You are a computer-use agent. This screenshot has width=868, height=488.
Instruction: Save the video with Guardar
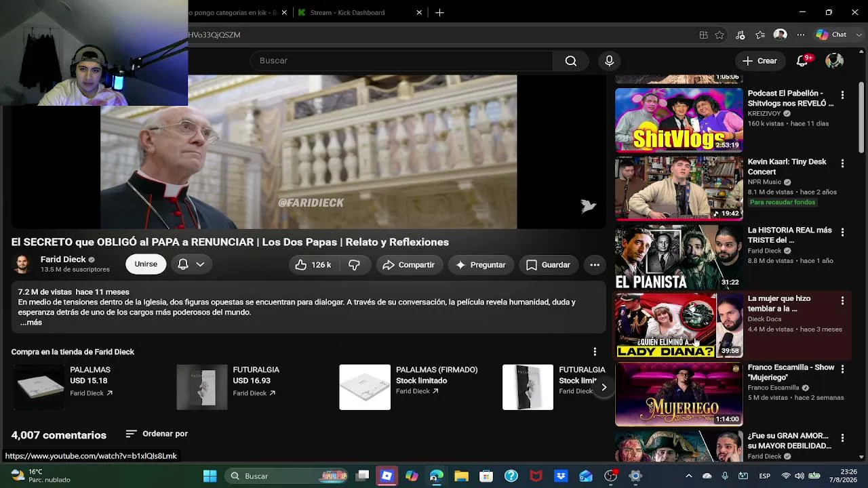[548, 265]
